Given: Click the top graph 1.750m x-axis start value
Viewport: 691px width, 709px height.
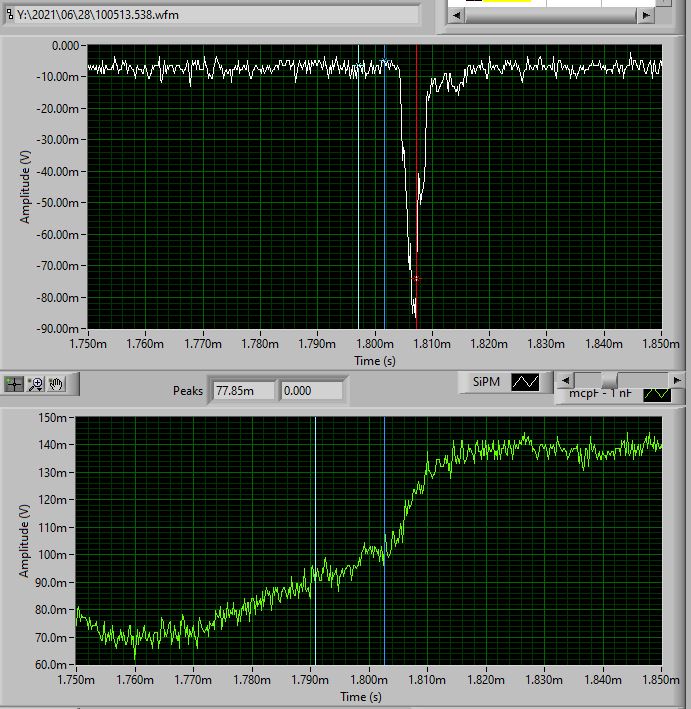Looking at the screenshot, I should (88, 344).
